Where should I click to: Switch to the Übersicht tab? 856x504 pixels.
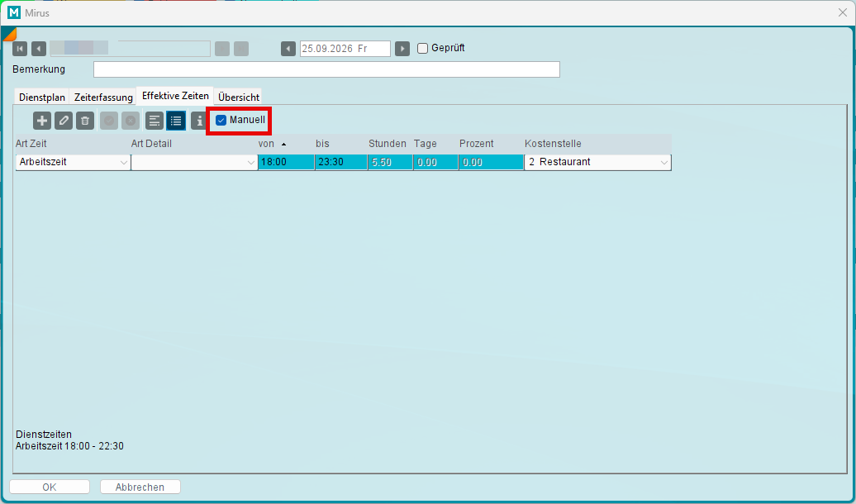(x=239, y=97)
